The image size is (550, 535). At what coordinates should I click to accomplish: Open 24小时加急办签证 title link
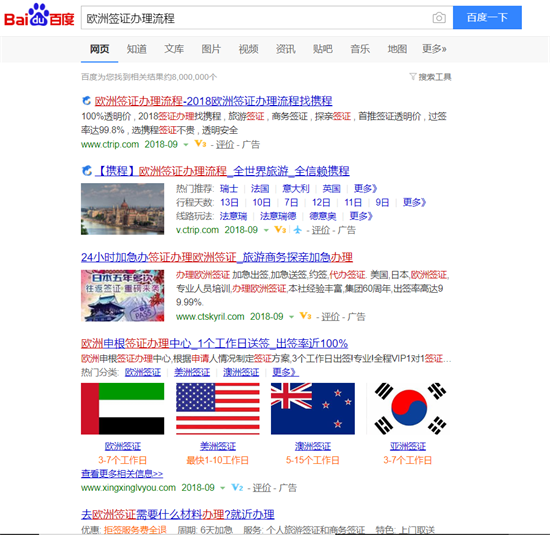point(217,258)
